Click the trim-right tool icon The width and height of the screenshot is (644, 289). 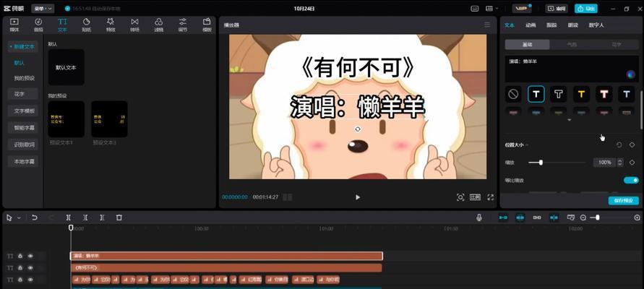pos(102,217)
